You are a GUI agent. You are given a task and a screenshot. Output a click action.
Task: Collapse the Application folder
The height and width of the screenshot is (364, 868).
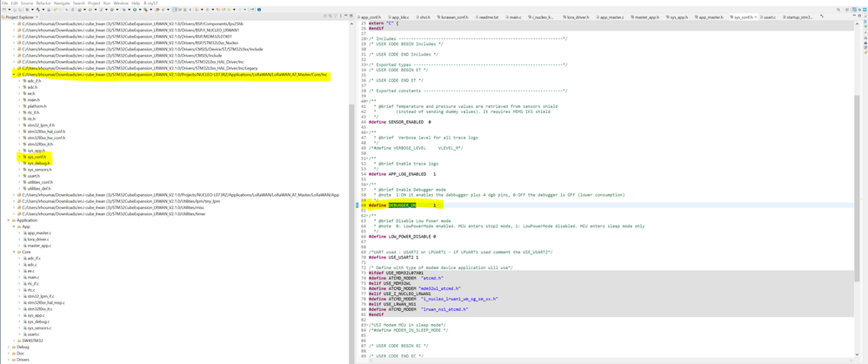(9, 220)
